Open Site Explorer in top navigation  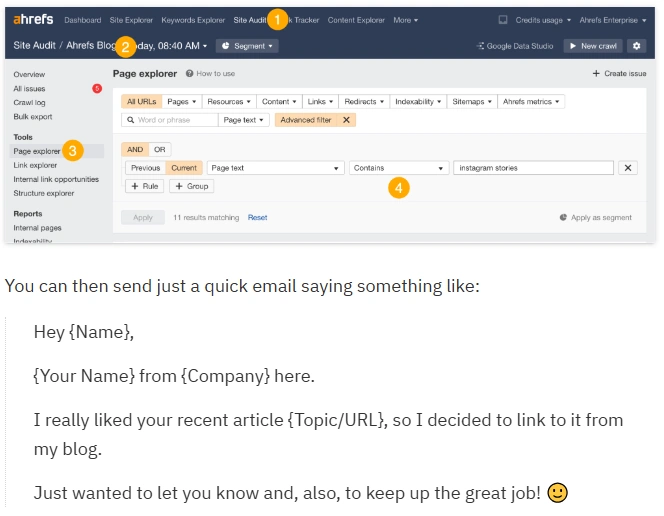131,20
